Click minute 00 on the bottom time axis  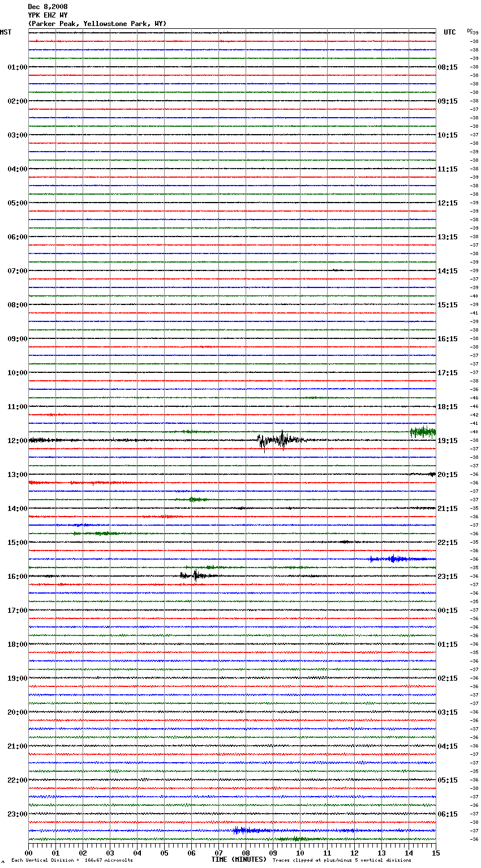point(29,853)
